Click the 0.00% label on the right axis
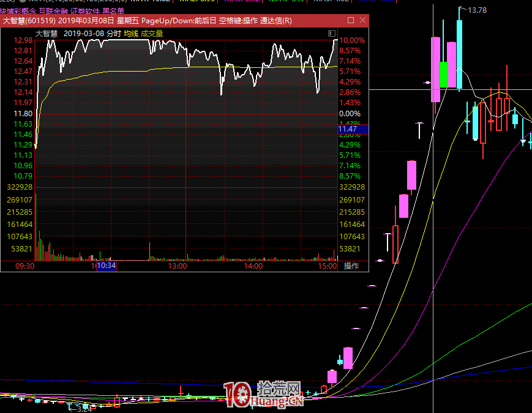This screenshot has width=532, height=413. [x=350, y=114]
